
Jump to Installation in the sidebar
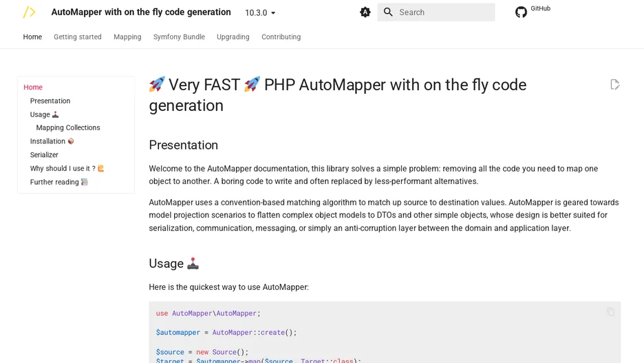(52, 141)
